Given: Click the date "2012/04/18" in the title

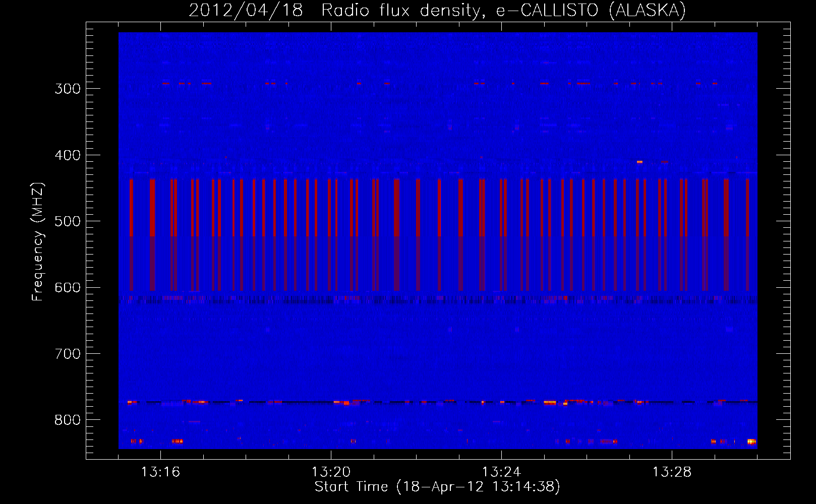Looking at the screenshot, I should [x=246, y=11].
